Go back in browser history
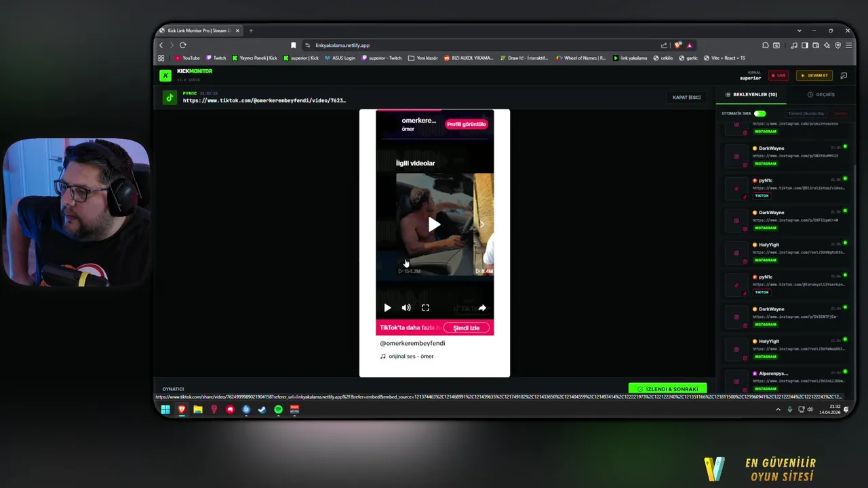Image resolution: width=868 pixels, height=488 pixels. (161, 45)
